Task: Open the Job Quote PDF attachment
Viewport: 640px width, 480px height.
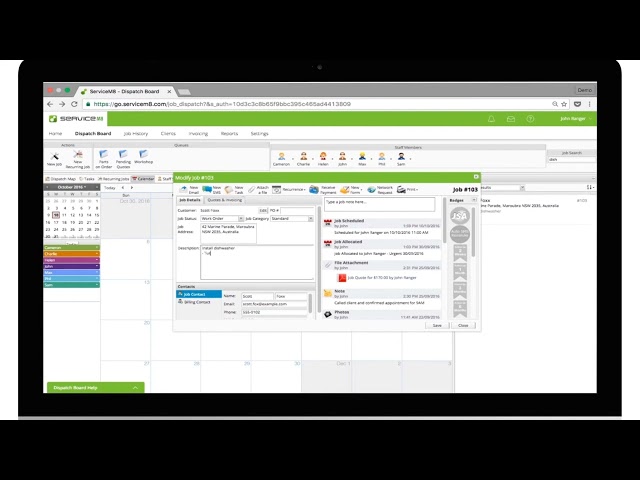Action: pos(377,278)
